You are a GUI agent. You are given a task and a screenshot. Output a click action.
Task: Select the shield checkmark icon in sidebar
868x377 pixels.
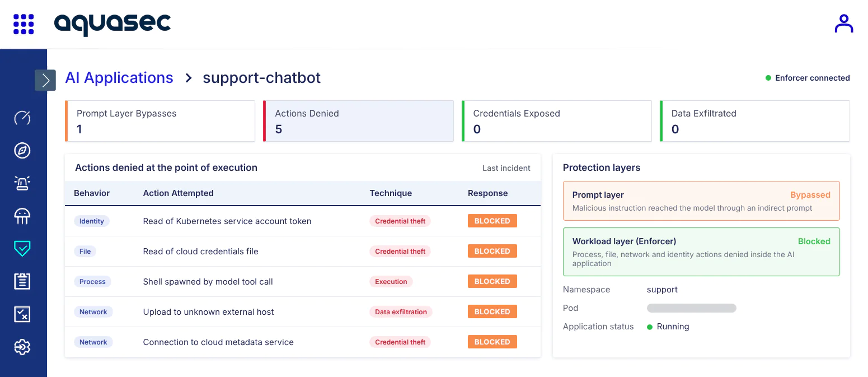(22, 248)
